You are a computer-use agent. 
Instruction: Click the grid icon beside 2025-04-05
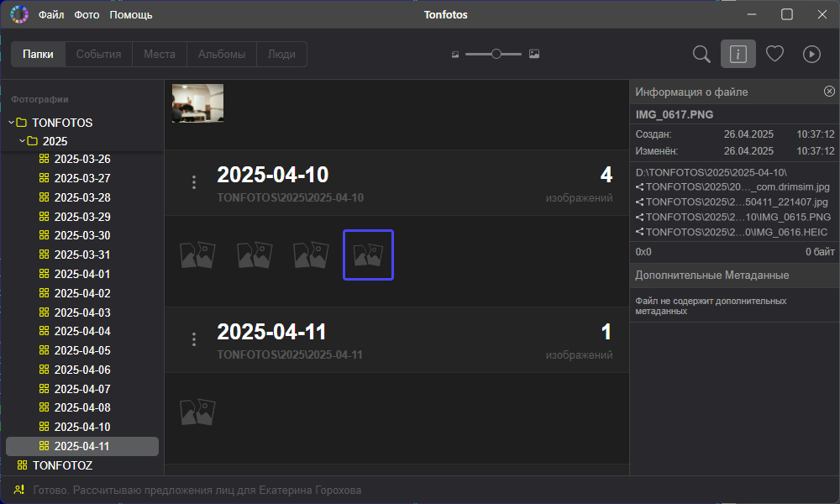tap(44, 350)
